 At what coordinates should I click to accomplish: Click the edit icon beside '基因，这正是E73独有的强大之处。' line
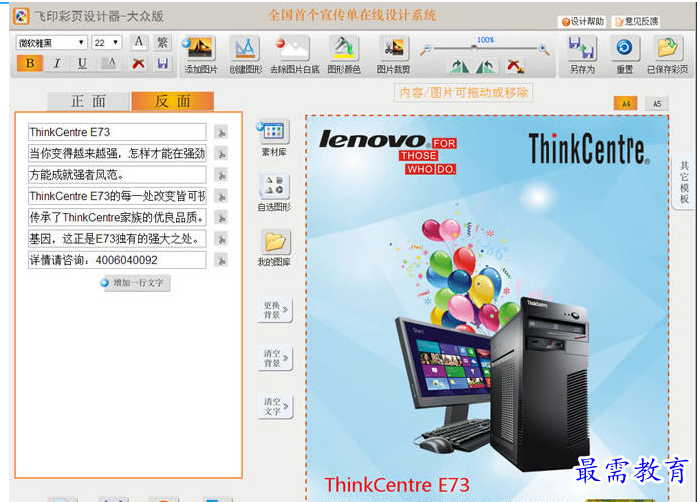point(221,238)
